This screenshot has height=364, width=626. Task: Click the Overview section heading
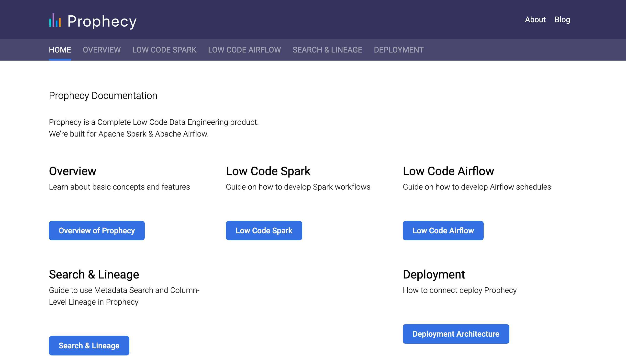[73, 171]
